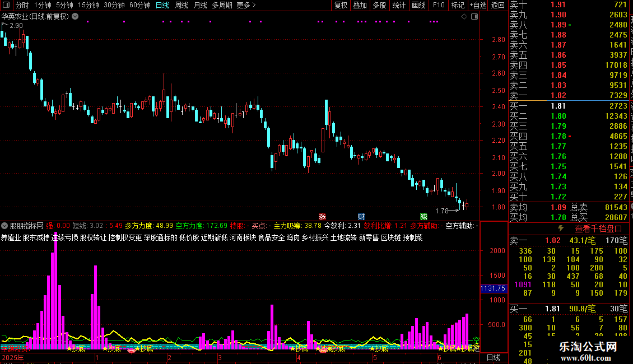633x364 pixels.
Task: Open the 多周期 multi-period view
Action: click(x=222, y=5)
